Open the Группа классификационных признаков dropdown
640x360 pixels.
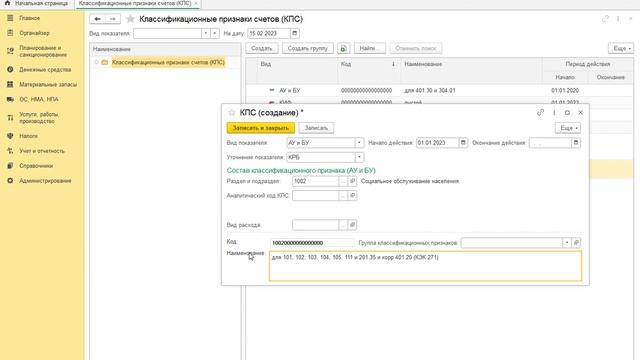coord(567,243)
